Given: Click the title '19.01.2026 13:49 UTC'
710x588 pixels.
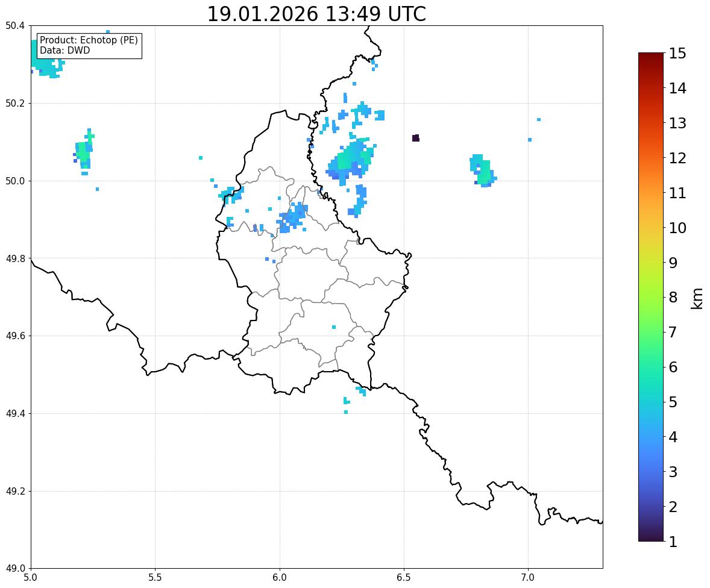Looking at the screenshot, I should tap(316, 14).
